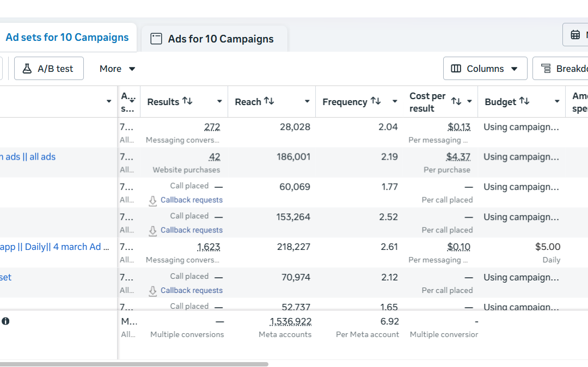The height and width of the screenshot is (367, 588).
Task: Expand the name column options arrow
Action: 109,101
